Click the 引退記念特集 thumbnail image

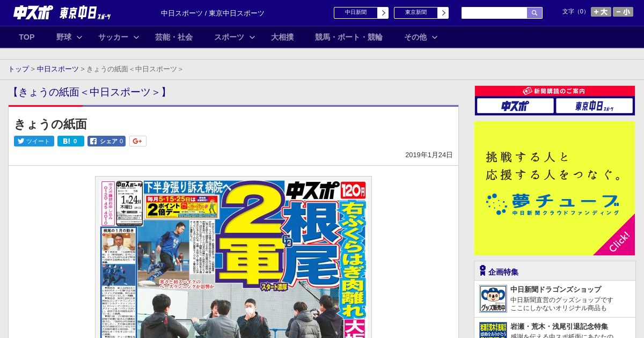point(493,330)
